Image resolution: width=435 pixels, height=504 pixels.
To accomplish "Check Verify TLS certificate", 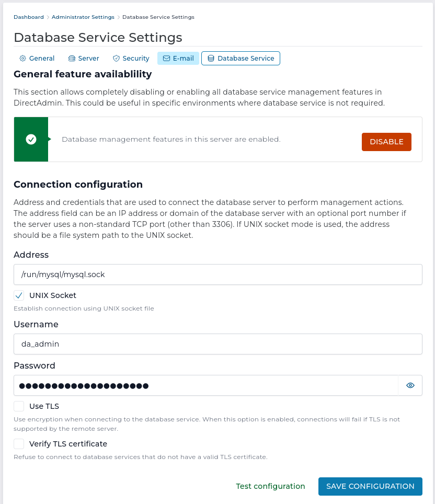I will [19, 443].
